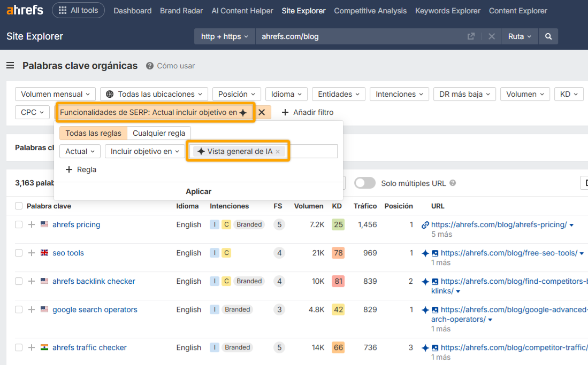Viewport: 588px width, 365px height.
Task: Open the target URL in new tab icon
Action: click(x=471, y=36)
